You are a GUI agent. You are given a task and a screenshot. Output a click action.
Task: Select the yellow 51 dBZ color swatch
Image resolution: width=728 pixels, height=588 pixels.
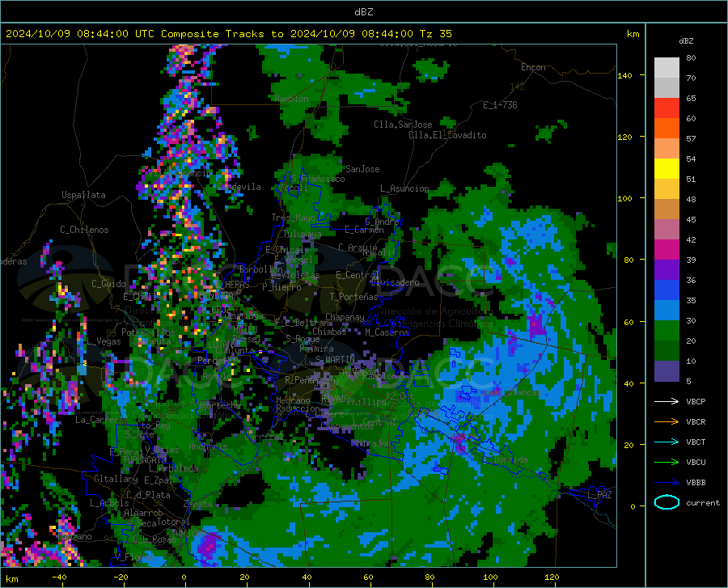point(667,169)
